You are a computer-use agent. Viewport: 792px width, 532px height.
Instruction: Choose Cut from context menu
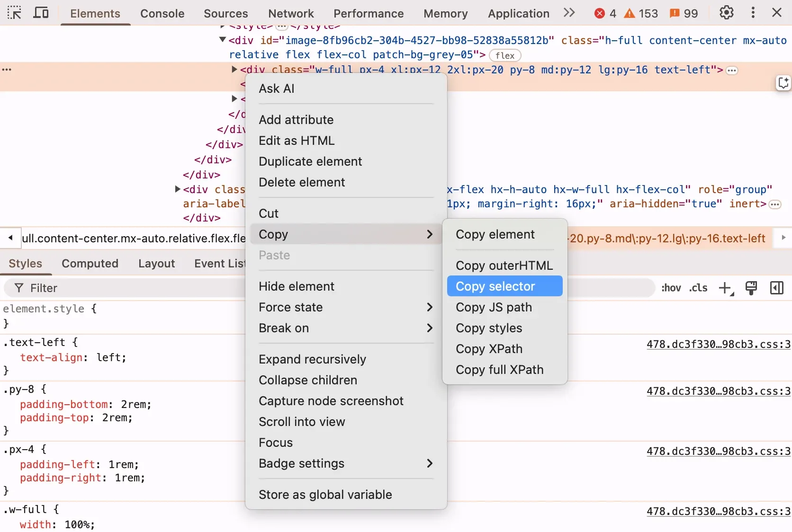(346, 213)
